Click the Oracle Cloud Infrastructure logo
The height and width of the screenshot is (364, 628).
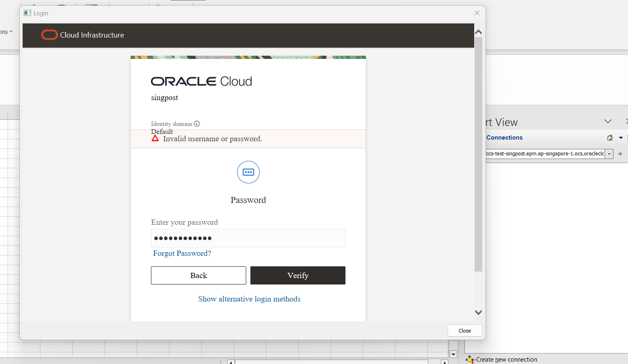[x=49, y=35]
